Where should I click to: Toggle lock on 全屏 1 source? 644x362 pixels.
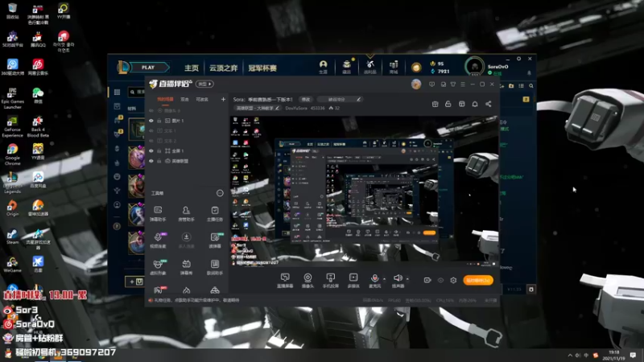pos(159,151)
